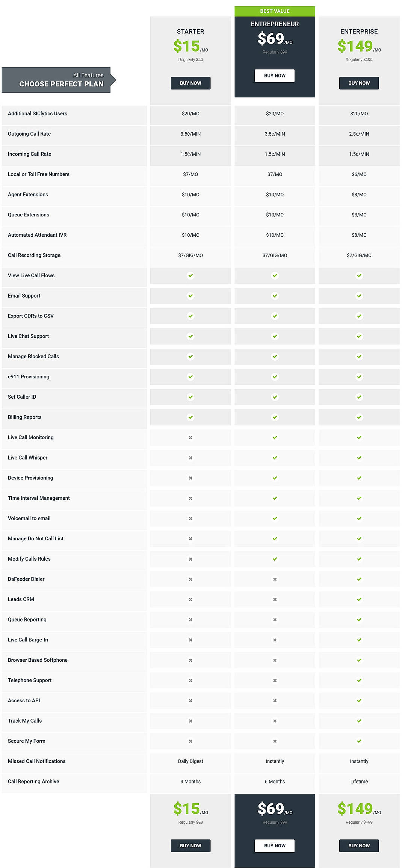This screenshot has height=868, width=402.
Task: Select the Email Support checkmark under Entrepreneur
Action: pyautogui.click(x=275, y=296)
